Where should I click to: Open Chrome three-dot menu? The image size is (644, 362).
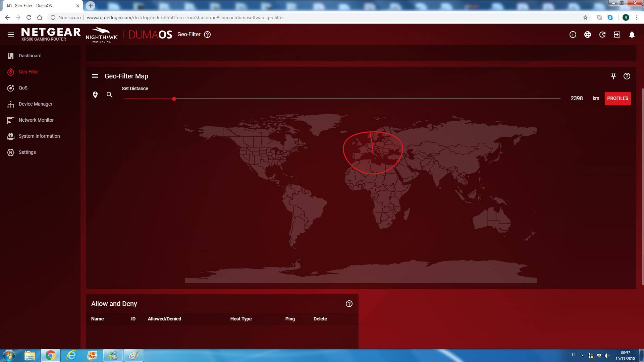coord(637,17)
